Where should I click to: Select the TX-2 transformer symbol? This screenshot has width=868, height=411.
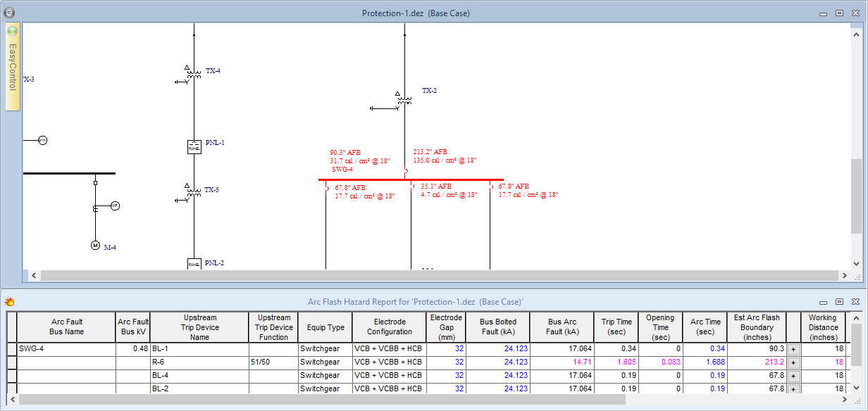click(404, 101)
